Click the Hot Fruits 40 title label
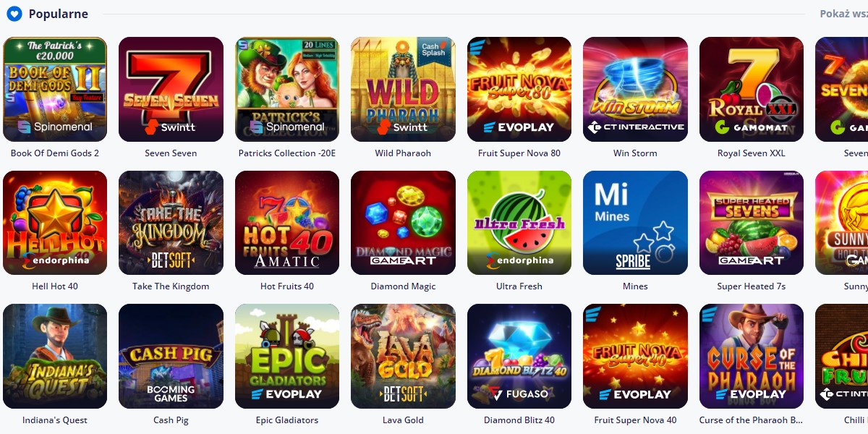 coord(287,286)
